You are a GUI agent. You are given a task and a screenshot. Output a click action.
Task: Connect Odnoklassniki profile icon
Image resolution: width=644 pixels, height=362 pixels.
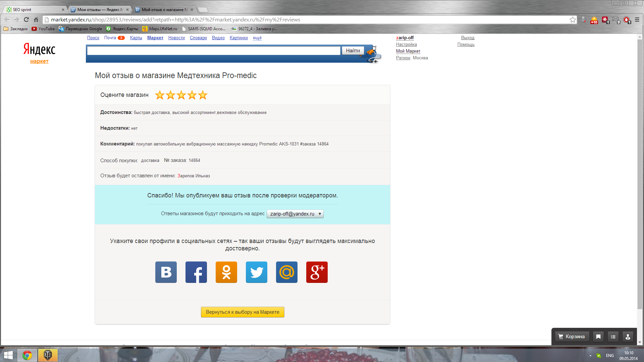point(226,272)
